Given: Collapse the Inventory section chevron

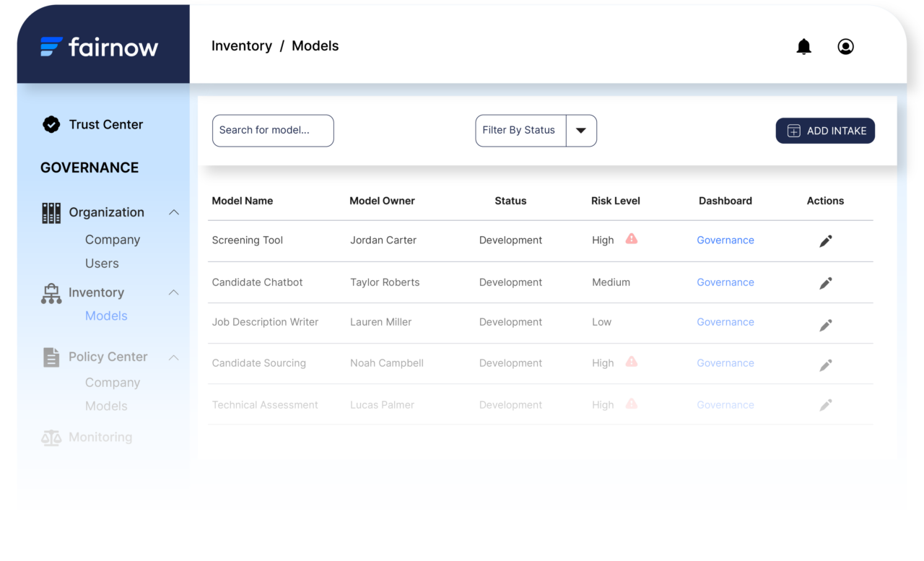Looking at the screenshot, I should pos(173,292).
